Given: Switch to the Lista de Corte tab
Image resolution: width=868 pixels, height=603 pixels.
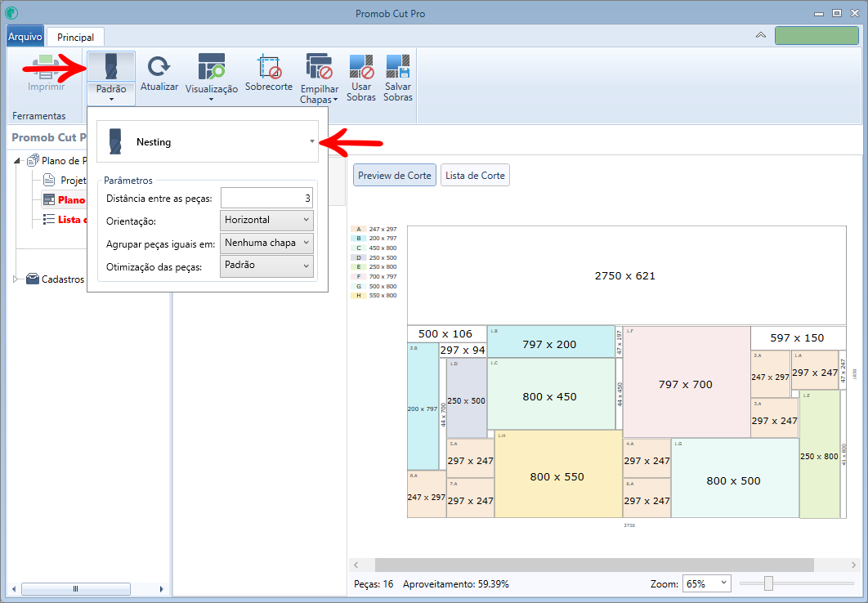Looking at the screenshot, I should [x=475, y=176].
